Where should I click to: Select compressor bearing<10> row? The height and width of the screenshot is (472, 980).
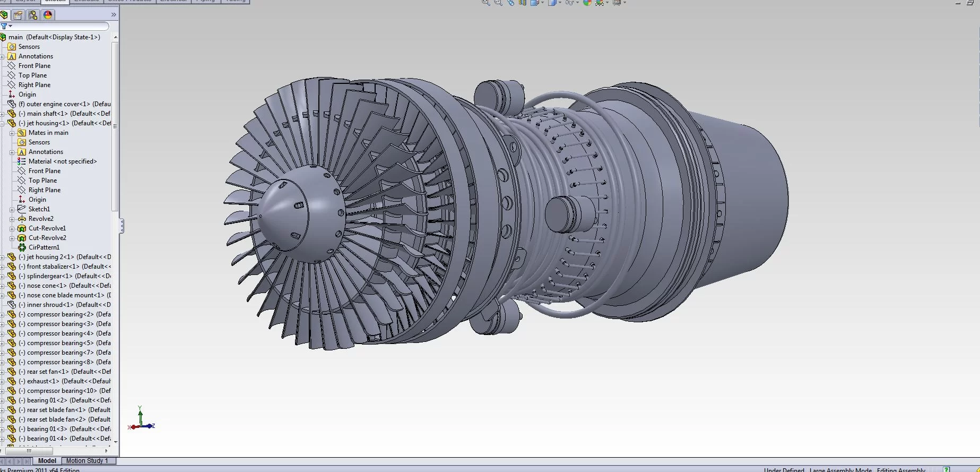click(x=65, y=391)
